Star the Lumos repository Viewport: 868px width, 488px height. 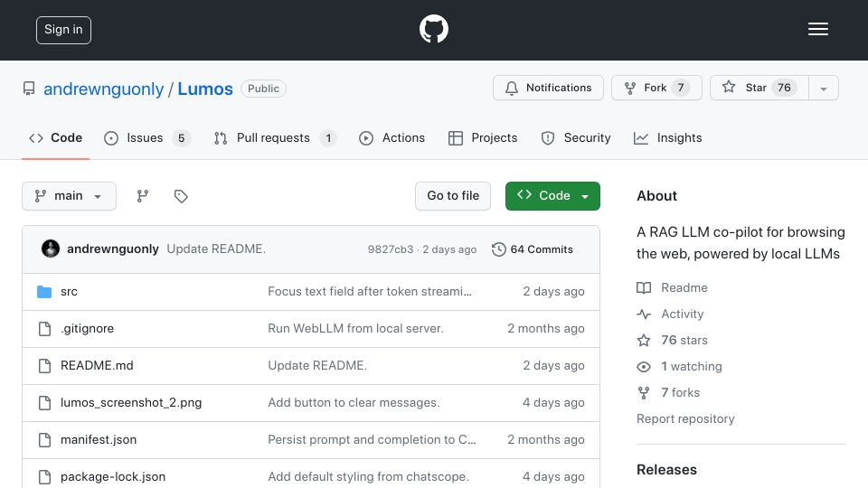click(759, 88)
